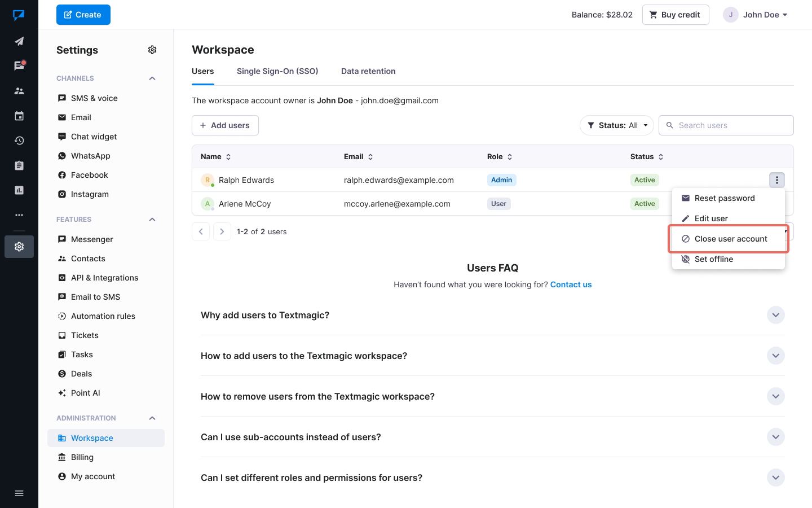The height and width of the screenshot is (508, 812).
Task: Open the Status: All filter dropdown
Action: [617, 125]
